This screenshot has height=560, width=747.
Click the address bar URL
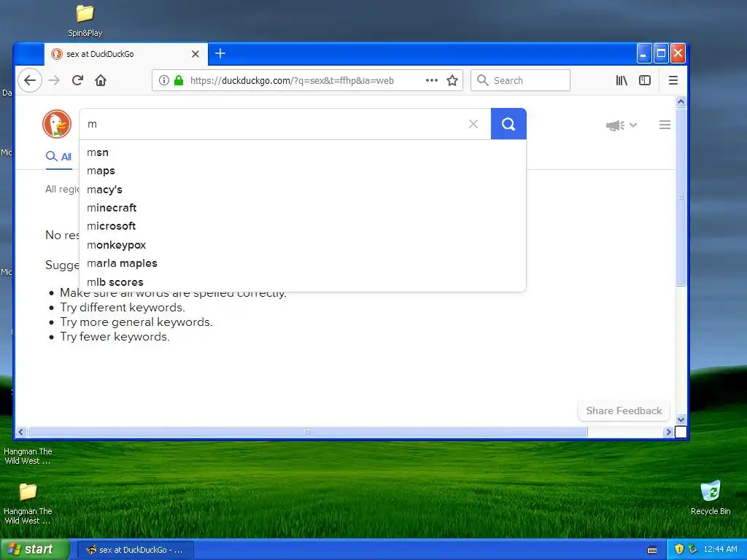[x=292, y=80]
